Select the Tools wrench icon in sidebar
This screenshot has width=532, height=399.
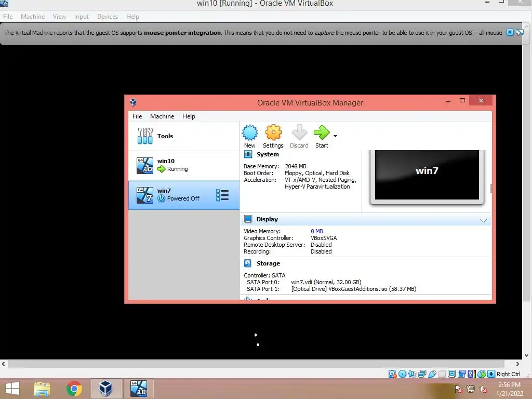(x=145, y=136)
